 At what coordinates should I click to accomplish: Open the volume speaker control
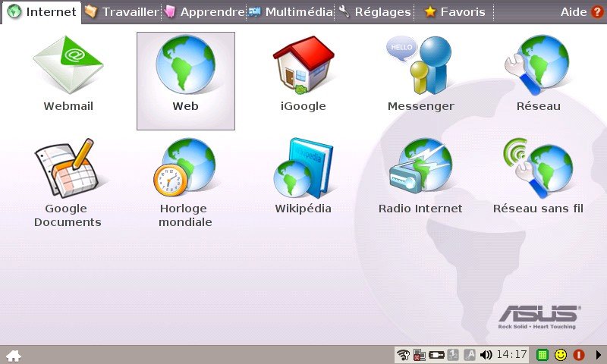click(x=486, y=354)
